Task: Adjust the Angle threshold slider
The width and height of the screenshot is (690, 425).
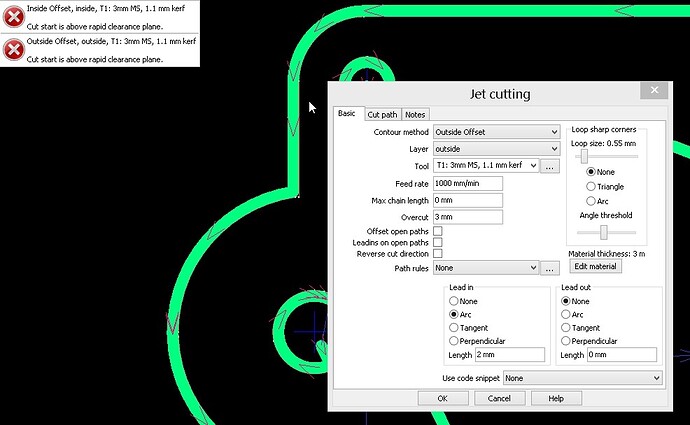Action: tap(604, 232)
